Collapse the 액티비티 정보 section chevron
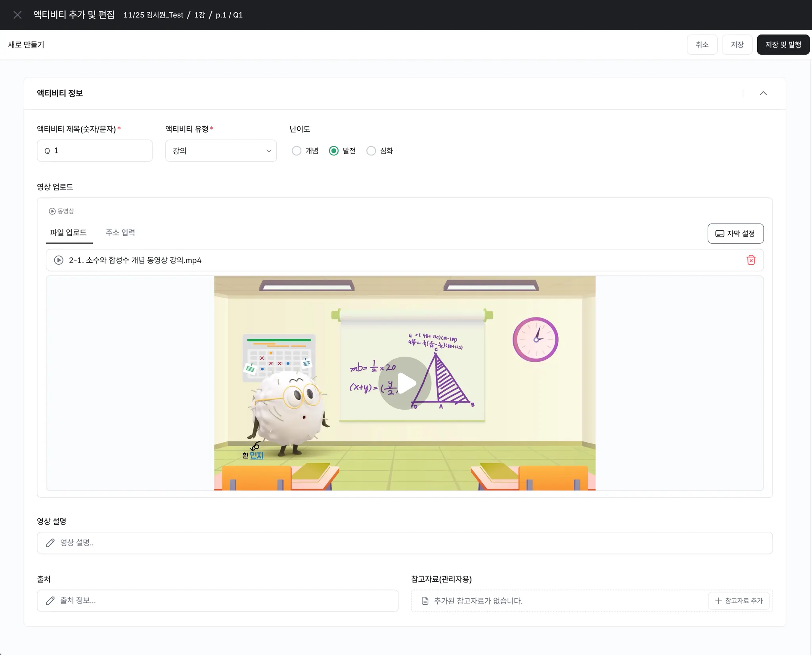Screen dimensions: 812x655 [x=763, y=93]
